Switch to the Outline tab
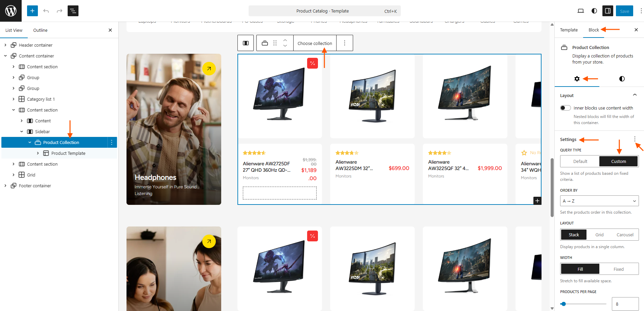Image resolution: width=644 pixels, height=311 pixels. coord(40,30)
